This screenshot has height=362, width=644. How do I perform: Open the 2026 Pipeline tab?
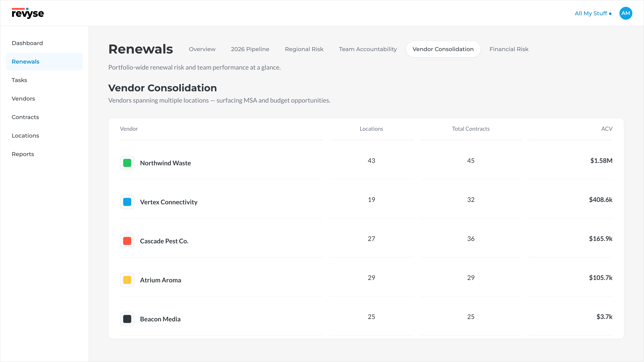click(250, 49)
